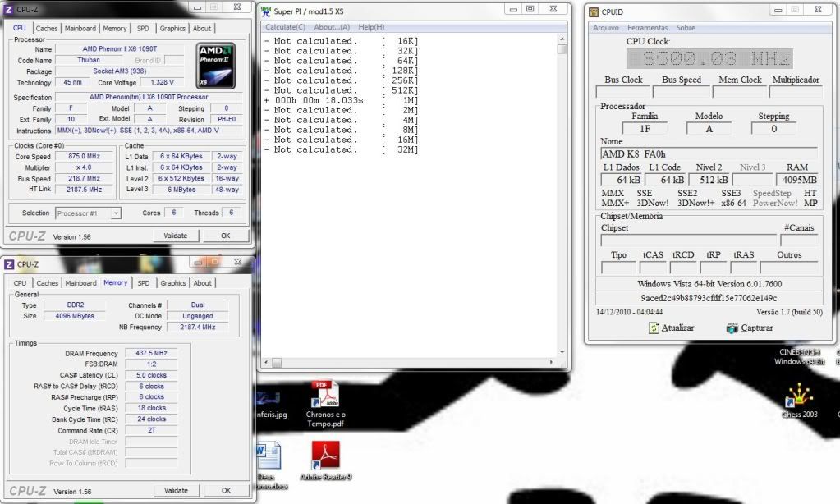
Task: Open Caches tab in the memory CPU-Z window
Action: tap(47, 283)
